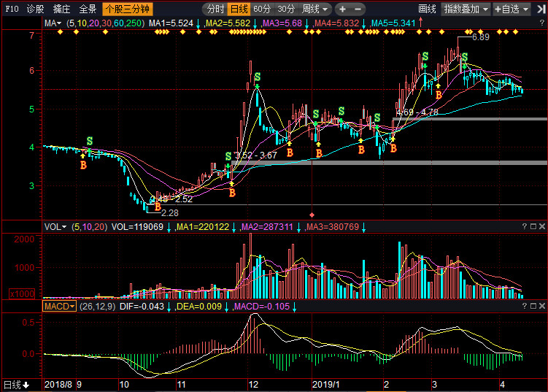Open the 日线 period switcher at bottom left
This screenshot has width=548, height=392.
[x=16, y=385]
